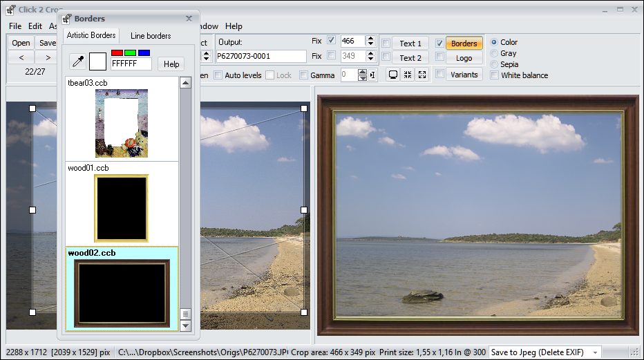Click the blue color swatch
644x360 pixels.
pos(144,53)
